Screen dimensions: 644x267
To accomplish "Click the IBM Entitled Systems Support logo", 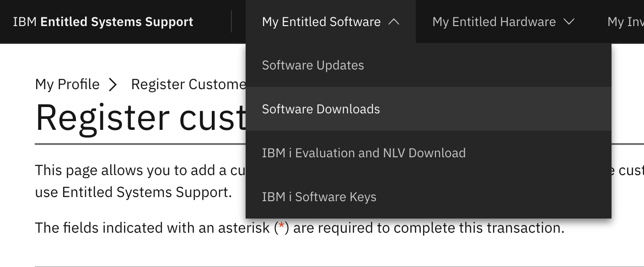I will (x=104, y=21).
